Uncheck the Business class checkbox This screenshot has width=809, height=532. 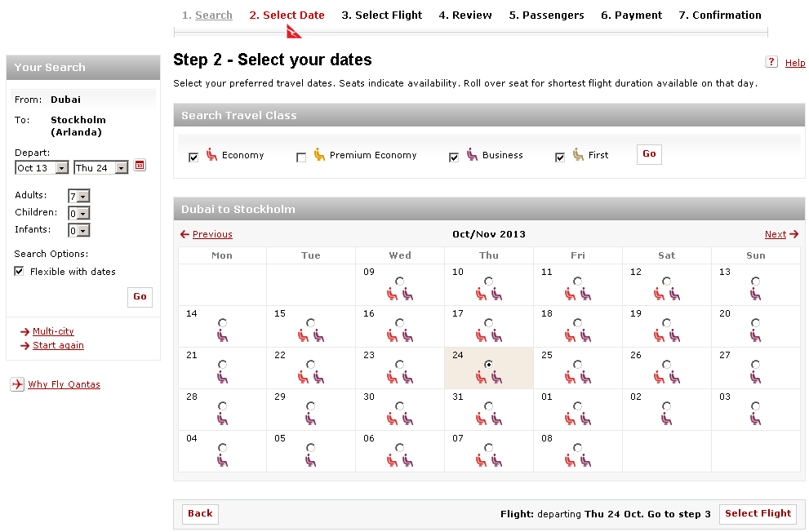[454, 157]
